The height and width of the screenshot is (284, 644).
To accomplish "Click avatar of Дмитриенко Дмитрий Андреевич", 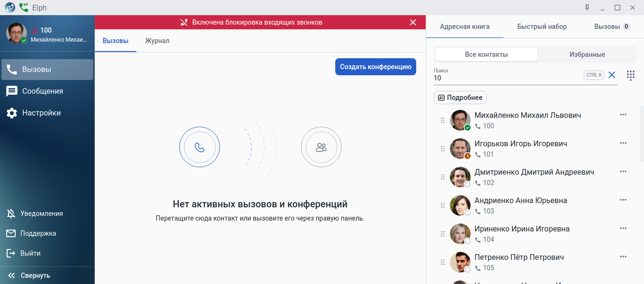I will (x=460, y=177).
